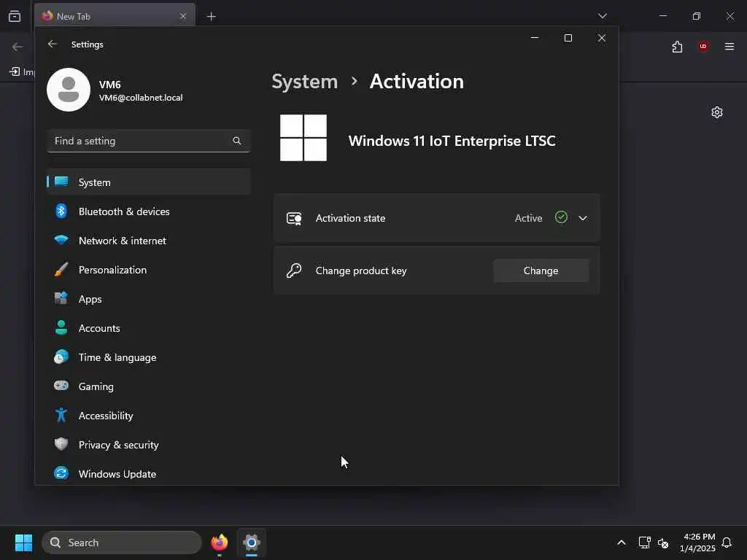Click Settings gear icon in taskbar

pos(252,542)
